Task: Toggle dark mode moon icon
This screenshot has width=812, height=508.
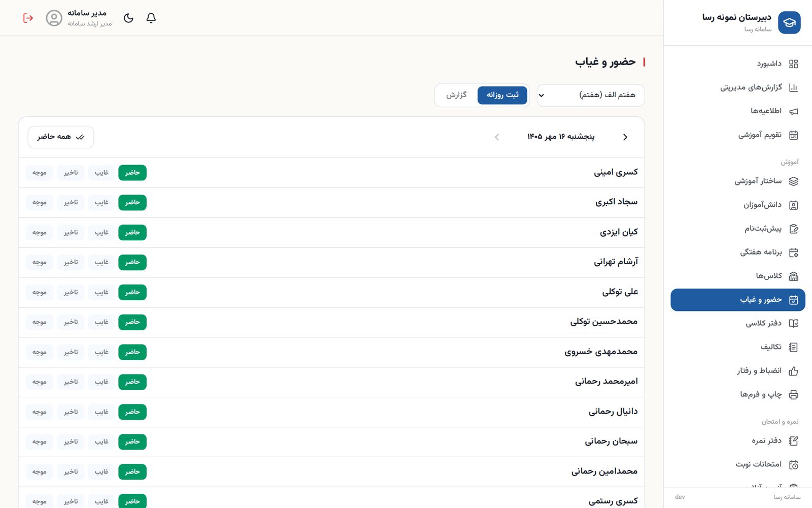Action: pos(128,18)
